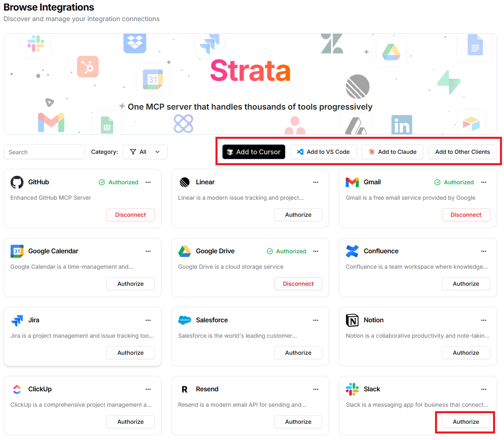Open the GitHub card options menu
Image resolution: width=504 pixels, height=440 pixels.
tap(148, 182)
